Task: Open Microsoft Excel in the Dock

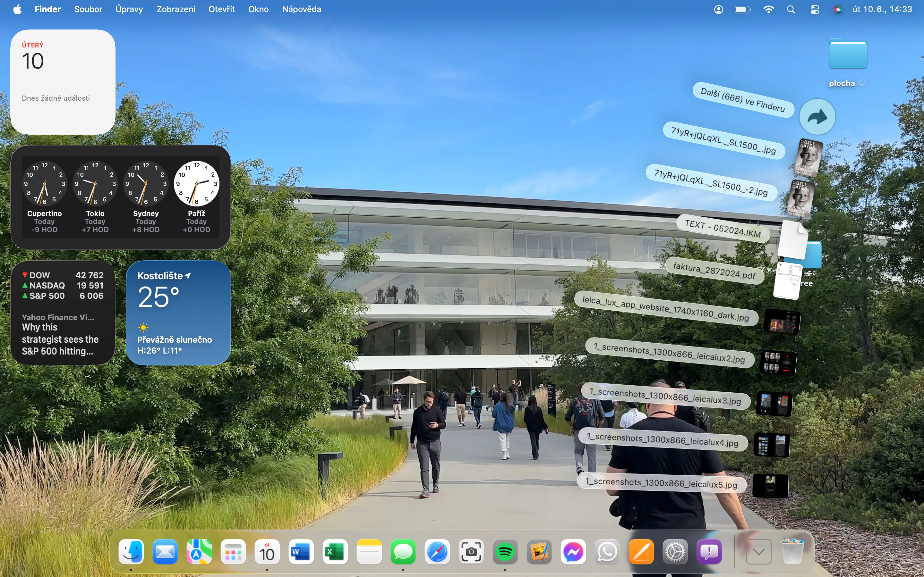Action: pyautogui.click(x=335, y=552)
